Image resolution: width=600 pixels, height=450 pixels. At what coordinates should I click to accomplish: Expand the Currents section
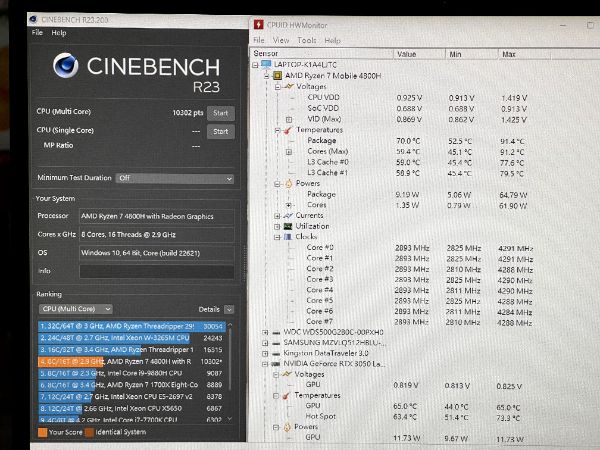[277, 216]
